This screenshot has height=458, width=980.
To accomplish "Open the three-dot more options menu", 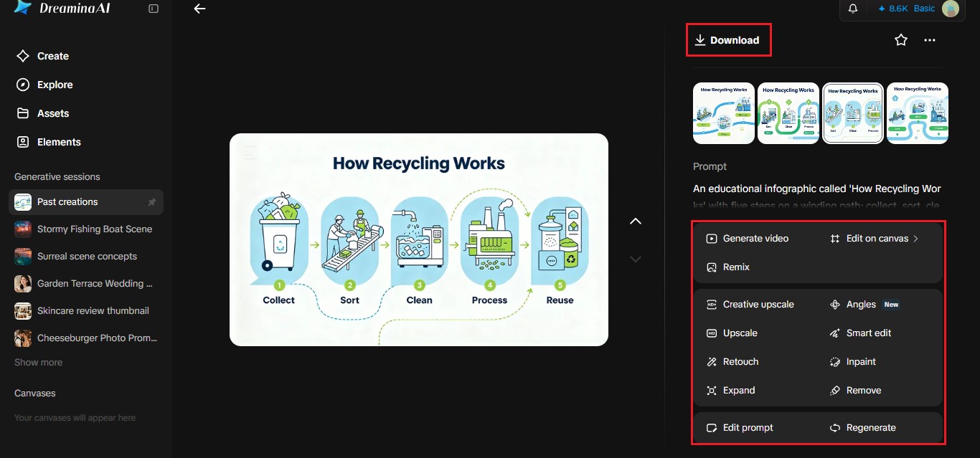I will pyautogui.click(x=930, y=40).
